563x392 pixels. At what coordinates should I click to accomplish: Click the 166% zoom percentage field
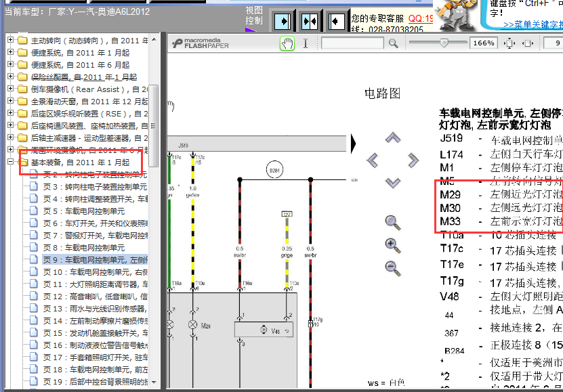[483, 43]
